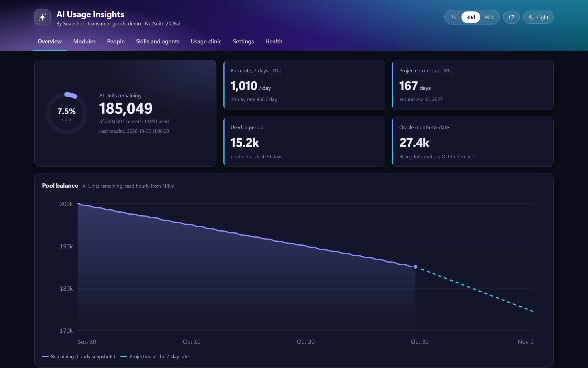Click Last reading 2026-10-30 11:00:00 text
Image resolution: width=588 pixels, height=368 pixels.
[134, 131]
